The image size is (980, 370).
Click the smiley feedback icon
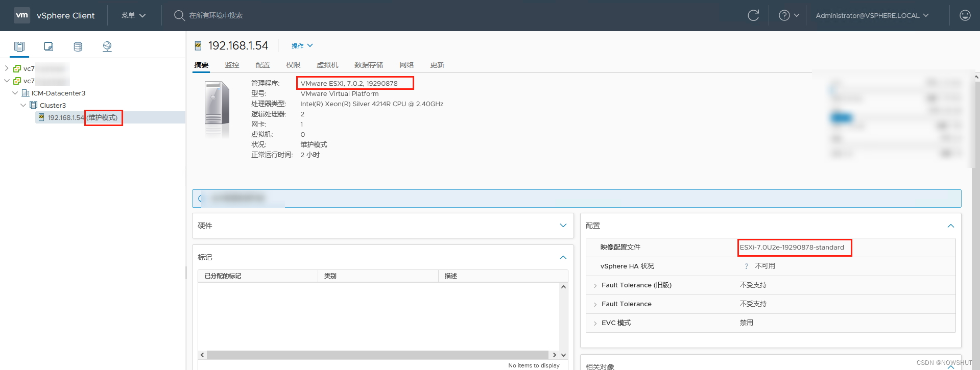click(965, 15)
